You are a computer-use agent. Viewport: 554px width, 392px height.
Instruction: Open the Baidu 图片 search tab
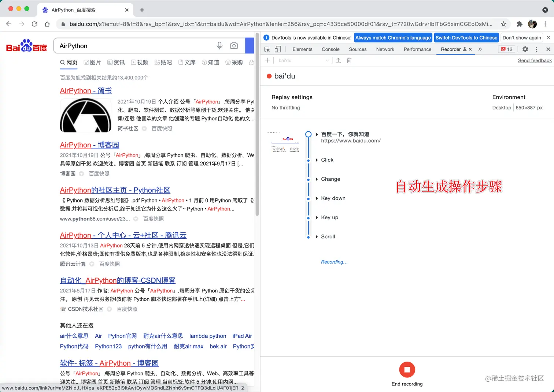[x=92, y=63]
